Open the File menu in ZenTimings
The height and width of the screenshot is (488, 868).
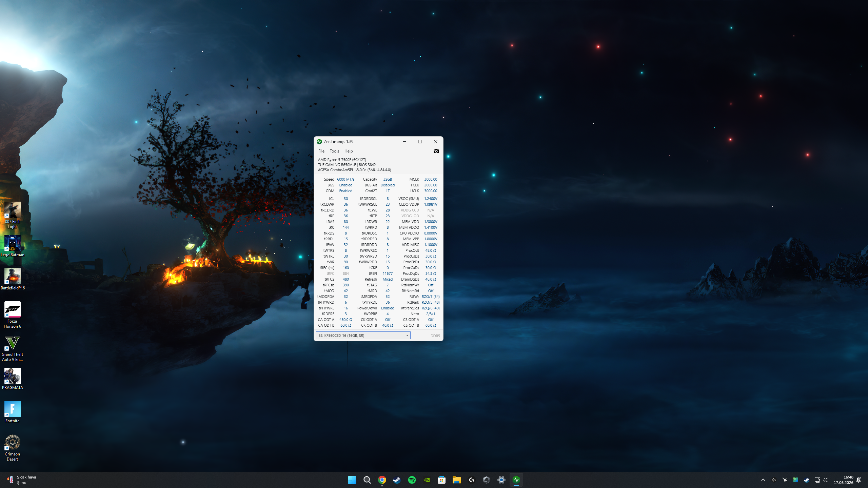[x=321, y=151]
